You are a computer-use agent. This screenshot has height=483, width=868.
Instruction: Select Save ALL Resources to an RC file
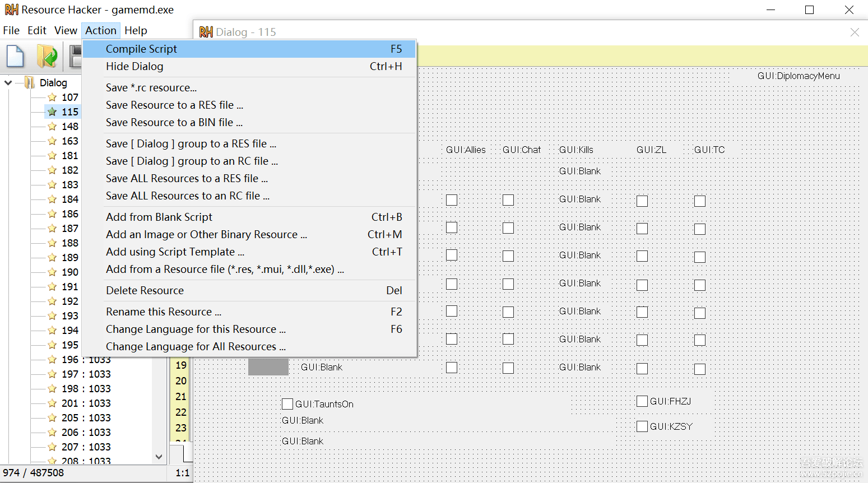click(x=249, y=196)
